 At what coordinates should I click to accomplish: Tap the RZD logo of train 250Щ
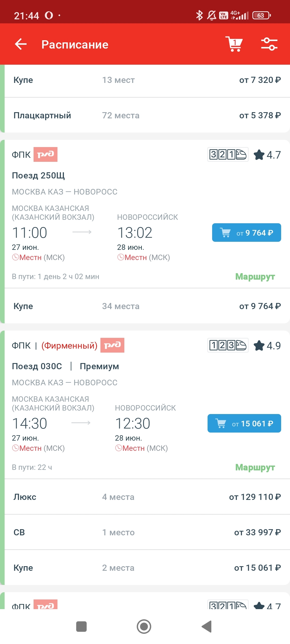tap(45, 155)
